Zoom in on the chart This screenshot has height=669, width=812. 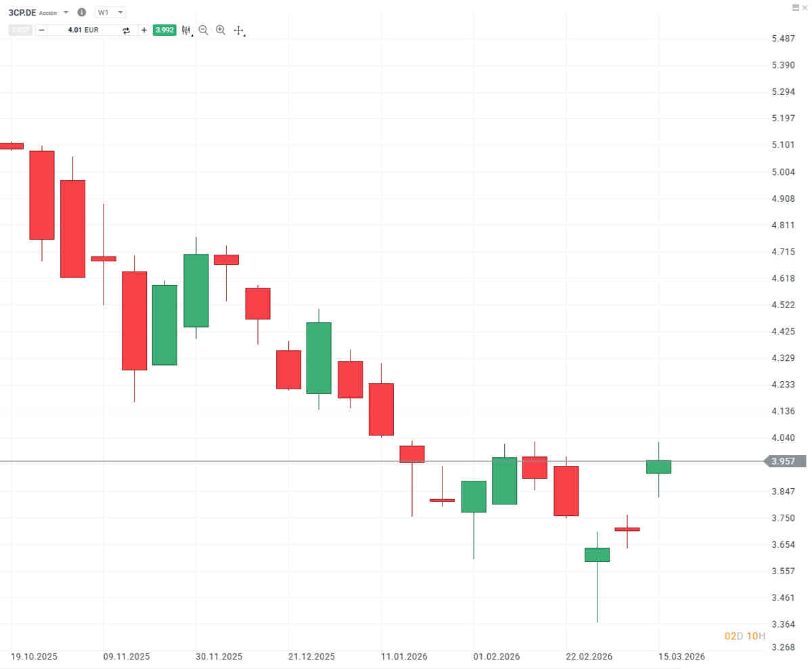(221, 30)
